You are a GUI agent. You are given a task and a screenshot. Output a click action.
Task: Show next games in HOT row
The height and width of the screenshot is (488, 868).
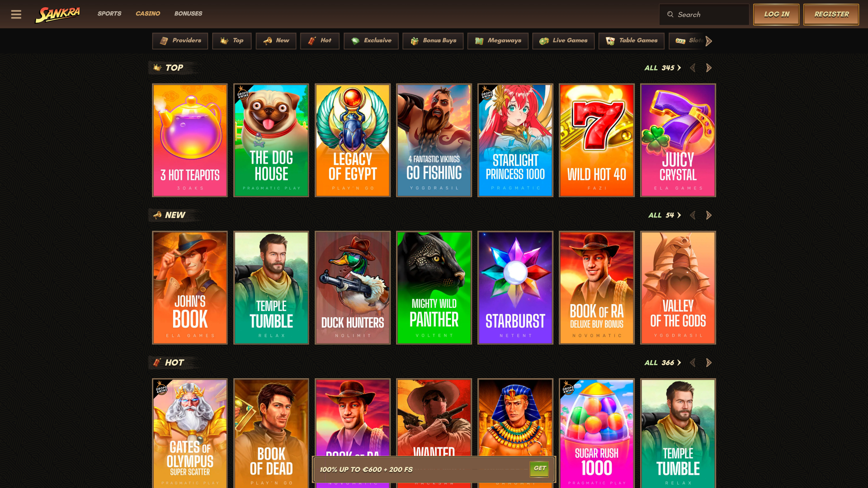pyautogui.click(x=709, y=362)
